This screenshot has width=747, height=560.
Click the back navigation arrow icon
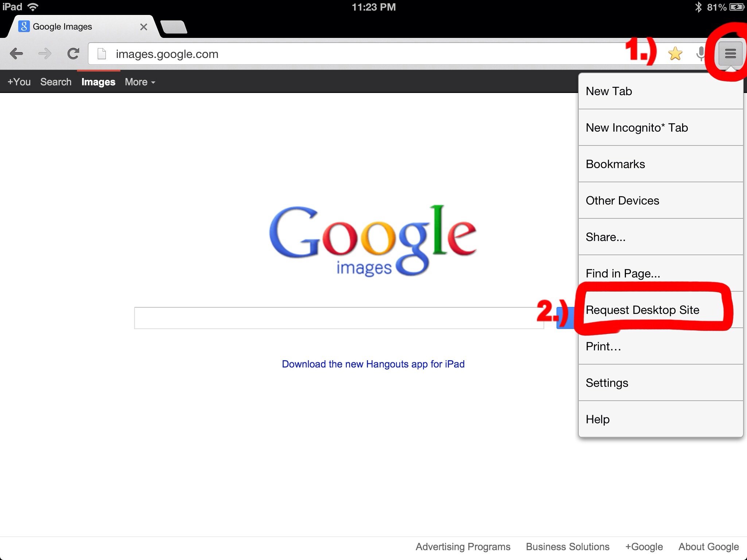(x=16, y=54)
